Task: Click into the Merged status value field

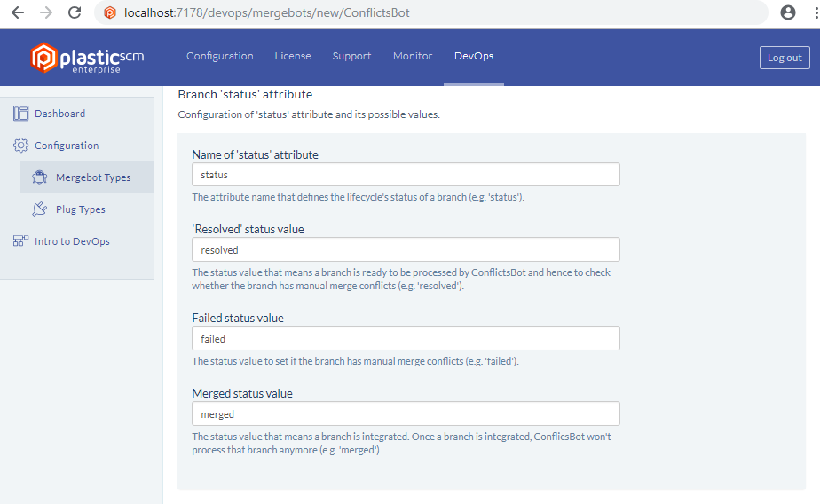Action: coord(406,414)
